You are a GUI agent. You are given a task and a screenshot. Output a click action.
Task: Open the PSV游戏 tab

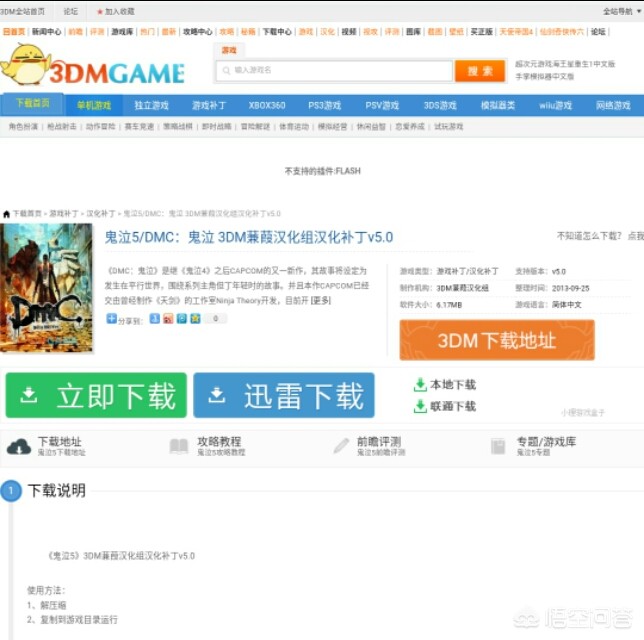click(x=382, y=106)
